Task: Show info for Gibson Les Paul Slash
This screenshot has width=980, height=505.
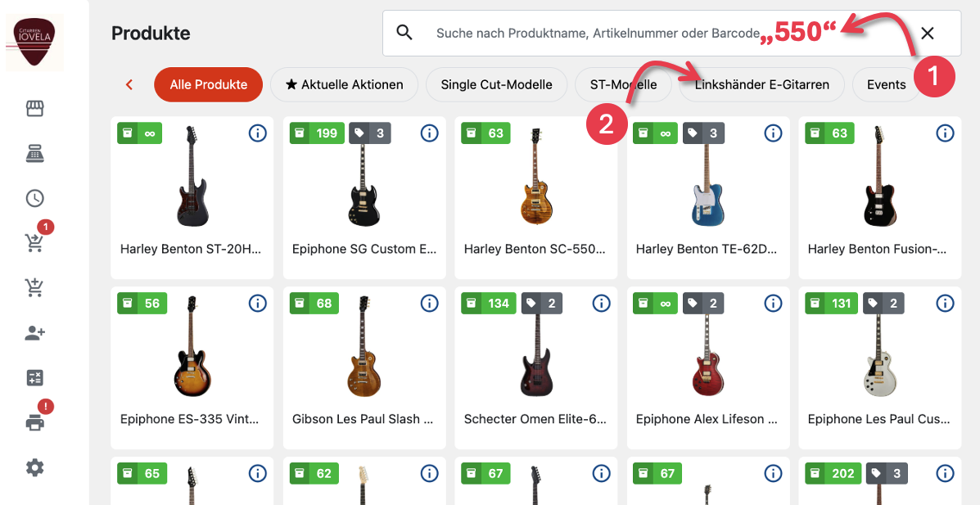Action: tap(429, 304)
